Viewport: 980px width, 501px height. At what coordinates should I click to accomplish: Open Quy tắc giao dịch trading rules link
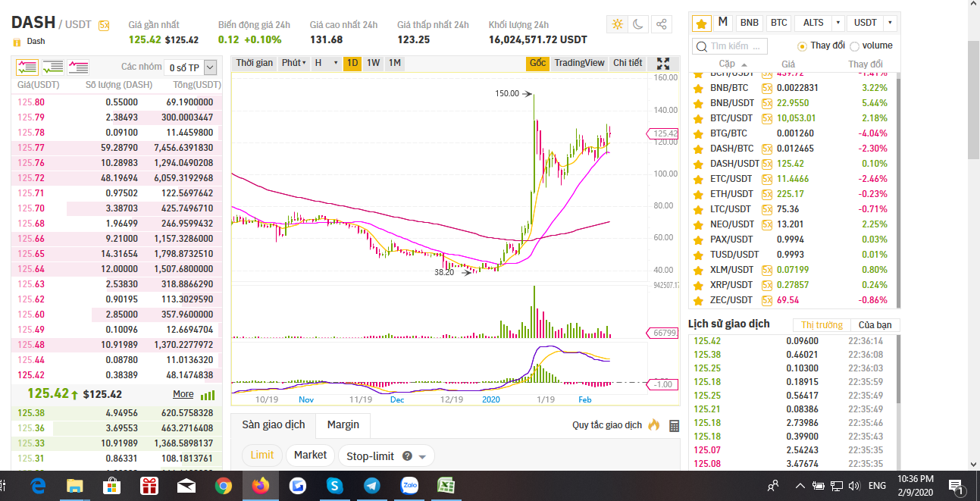coord(607,425)
